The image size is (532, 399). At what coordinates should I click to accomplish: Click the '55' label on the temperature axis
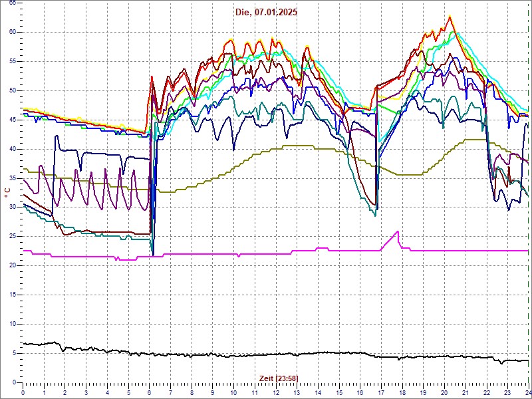(x=12, y=61)
